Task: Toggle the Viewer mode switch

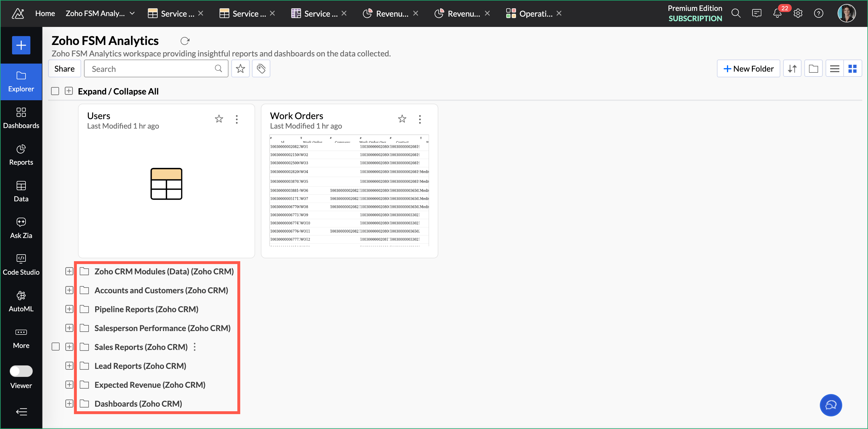Action: 21,371
